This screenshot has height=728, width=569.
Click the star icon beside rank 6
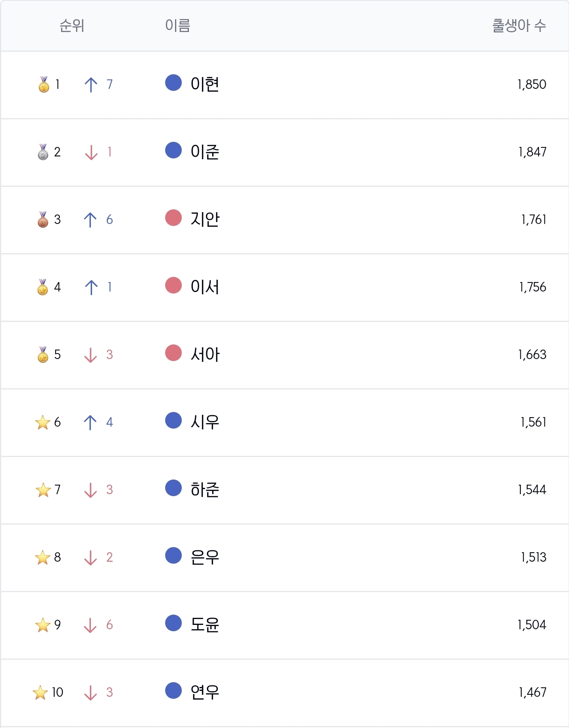click(43, 422)
